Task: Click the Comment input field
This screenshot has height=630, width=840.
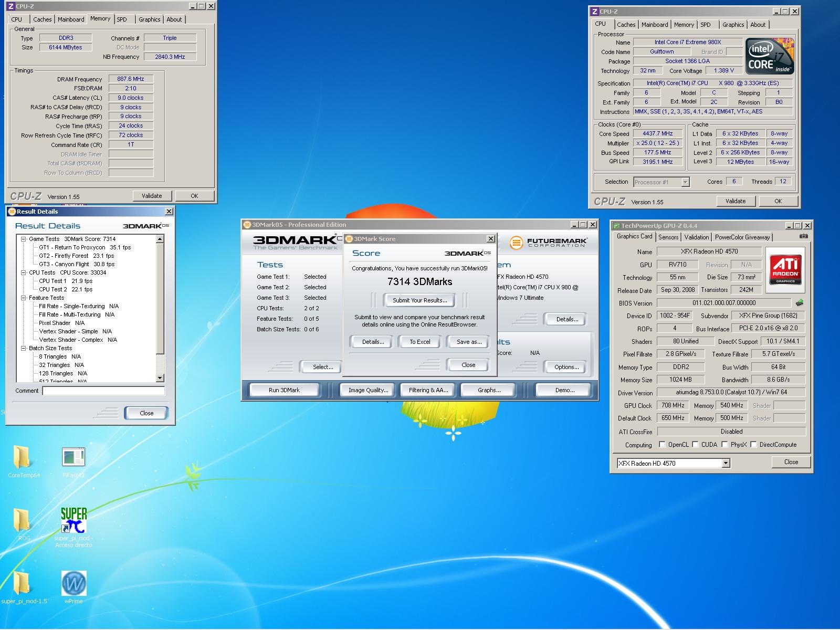Action: (103, 391)
